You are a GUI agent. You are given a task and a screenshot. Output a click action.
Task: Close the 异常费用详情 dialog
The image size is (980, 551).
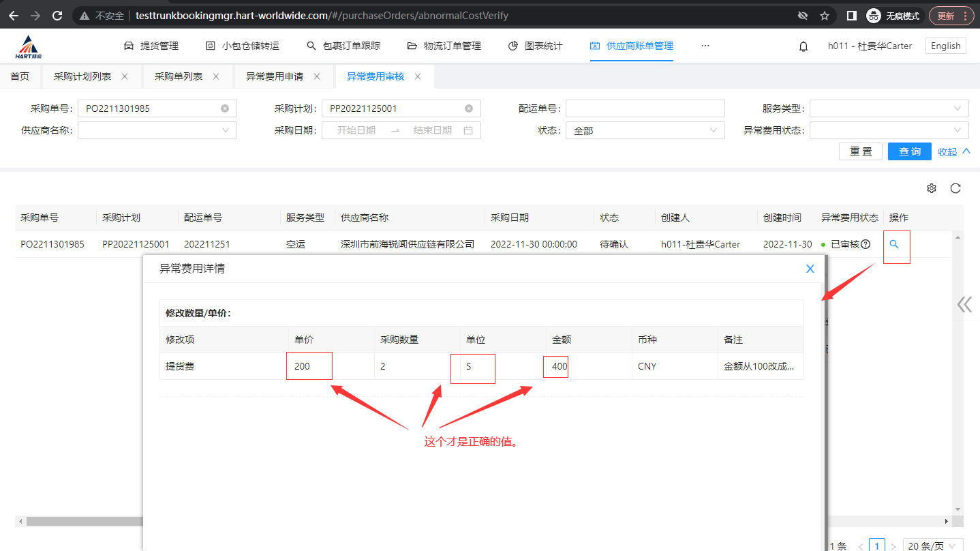(x=810, y=269)
